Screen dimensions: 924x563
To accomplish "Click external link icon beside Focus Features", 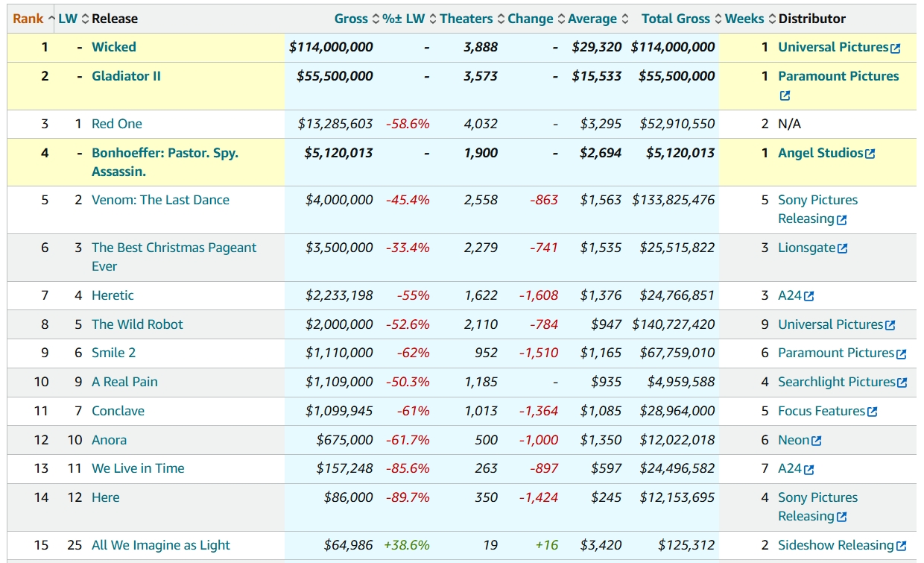I will tap(873, 412).
